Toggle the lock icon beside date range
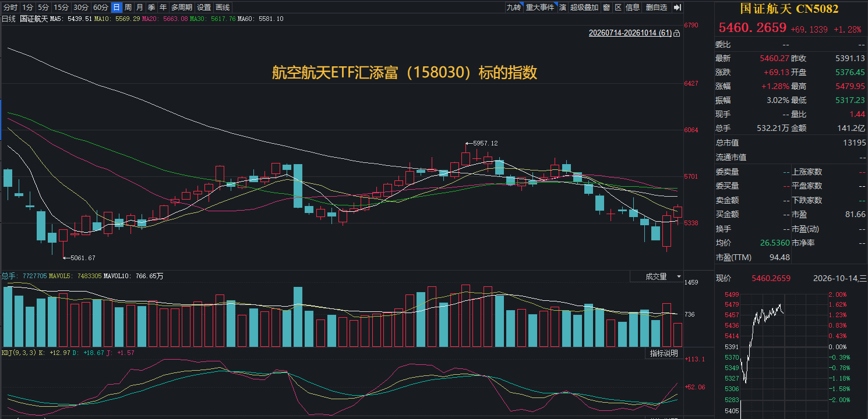This screenshot has width=868, height=419. point(677,34)
